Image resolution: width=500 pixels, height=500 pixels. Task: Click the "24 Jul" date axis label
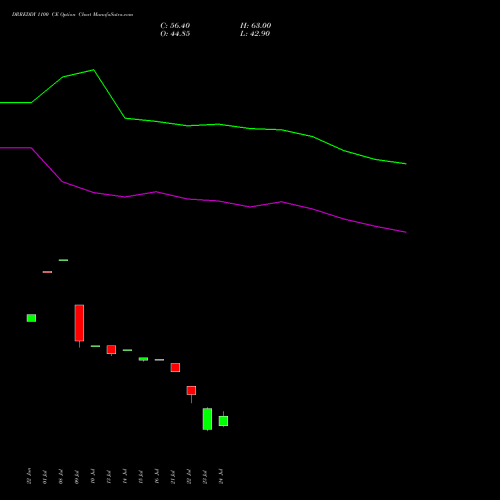(221, 476)
